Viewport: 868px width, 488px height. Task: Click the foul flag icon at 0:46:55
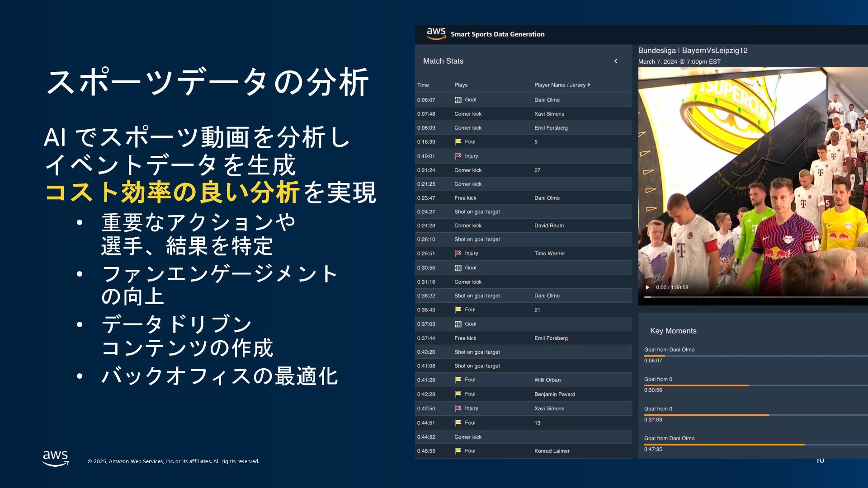[x=458, y=451]
